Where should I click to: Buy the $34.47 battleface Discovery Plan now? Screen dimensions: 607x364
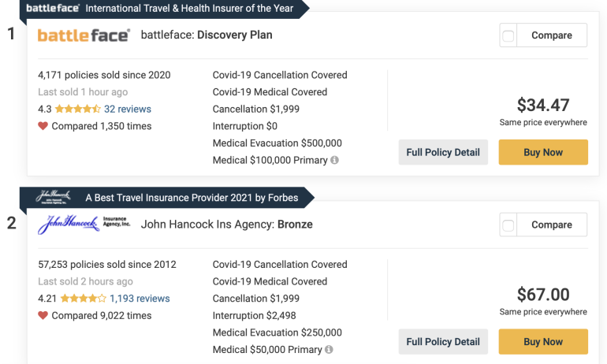543,152
